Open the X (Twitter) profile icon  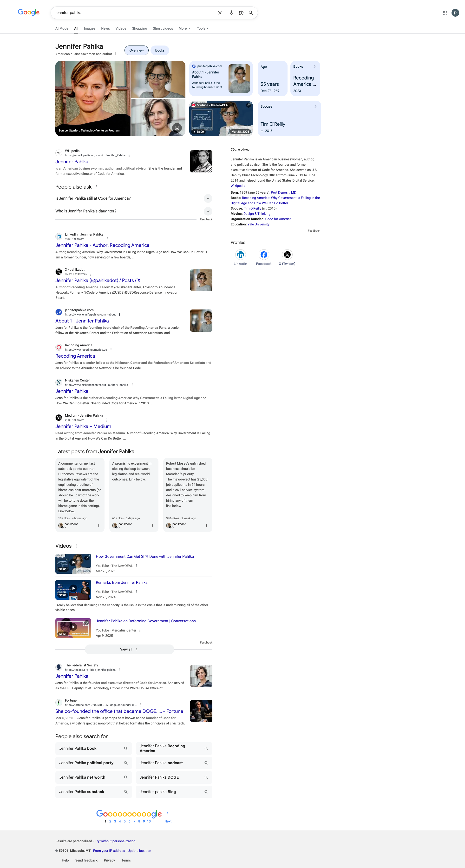[x=287, y=255]
